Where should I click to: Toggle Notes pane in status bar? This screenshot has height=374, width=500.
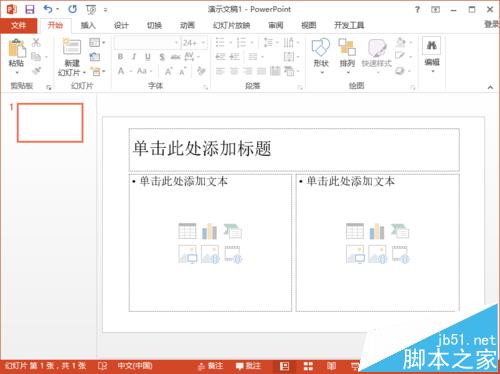point(210,366)
